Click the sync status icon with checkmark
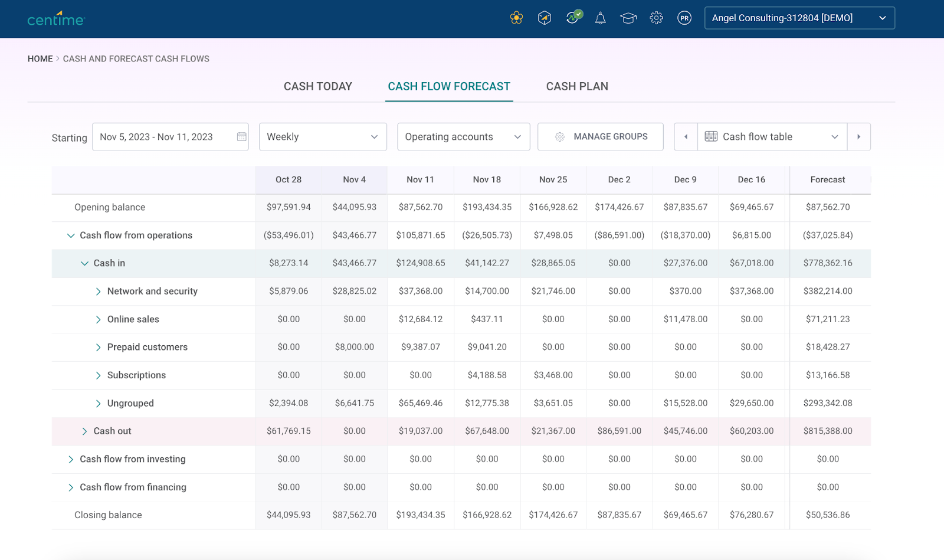944x560 pixels. (572, 18)
